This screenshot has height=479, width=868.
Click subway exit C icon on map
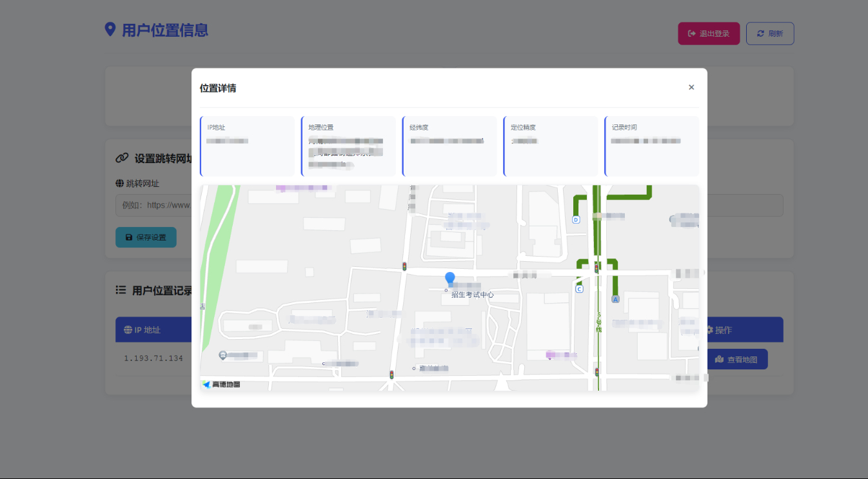point(579,289)
